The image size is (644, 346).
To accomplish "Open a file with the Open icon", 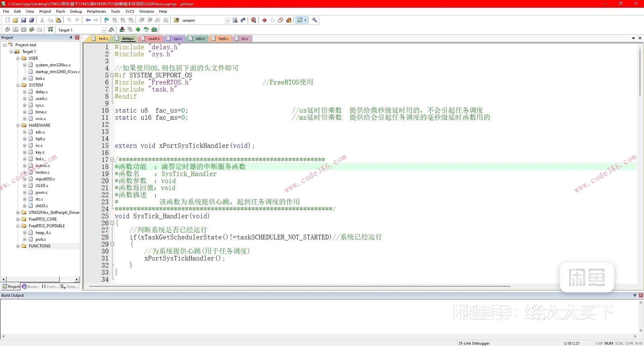I will point(15,20).
